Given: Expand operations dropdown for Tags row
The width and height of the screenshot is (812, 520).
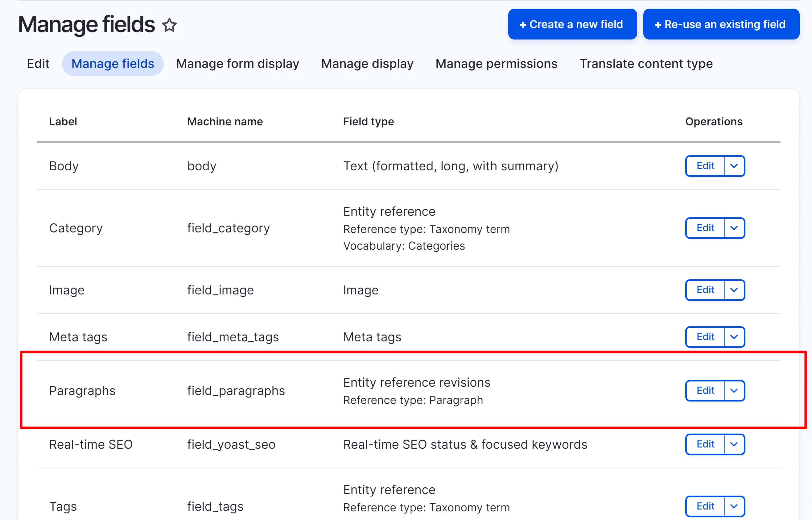Looking at the screenshot, I should point(734,506).
